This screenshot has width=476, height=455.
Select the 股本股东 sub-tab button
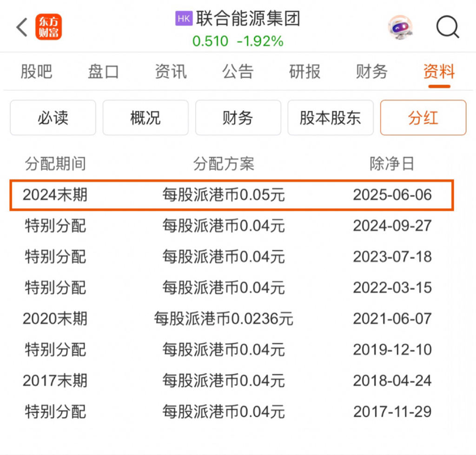[x=331, y=118]
